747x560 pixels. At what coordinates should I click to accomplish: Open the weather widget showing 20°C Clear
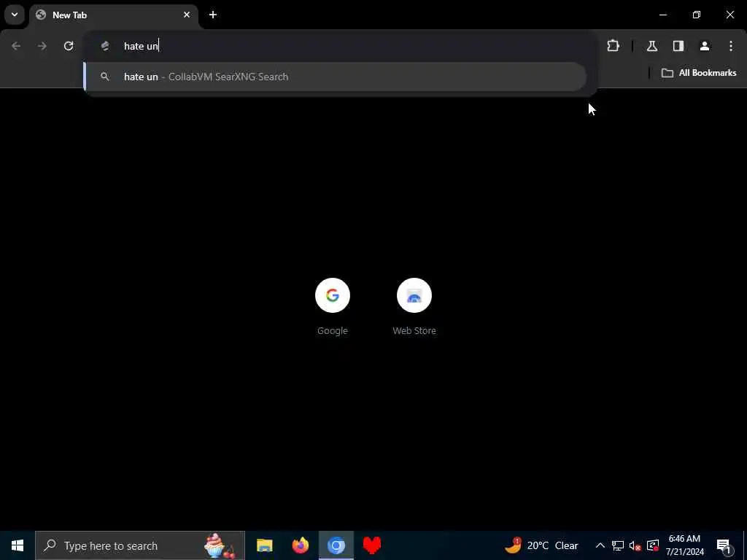(x=541, y=545)
